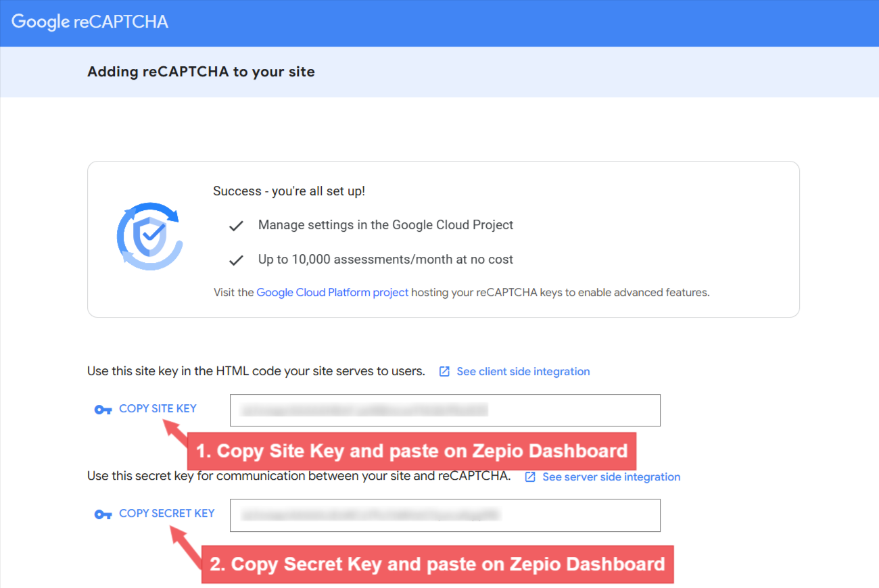Select the COPY SITE KEY action
Screen dimensions: 879x588
tap(157, 408)
